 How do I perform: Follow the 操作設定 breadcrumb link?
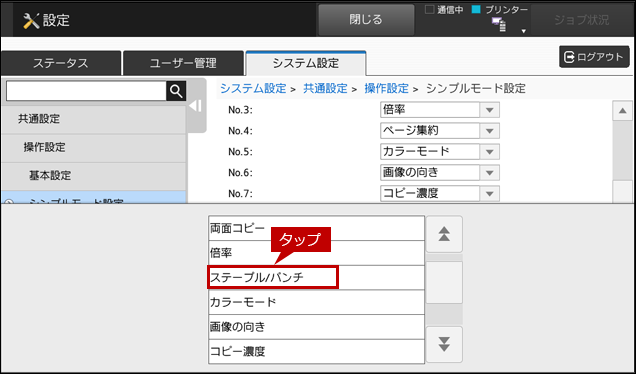[x=387, y=88]
